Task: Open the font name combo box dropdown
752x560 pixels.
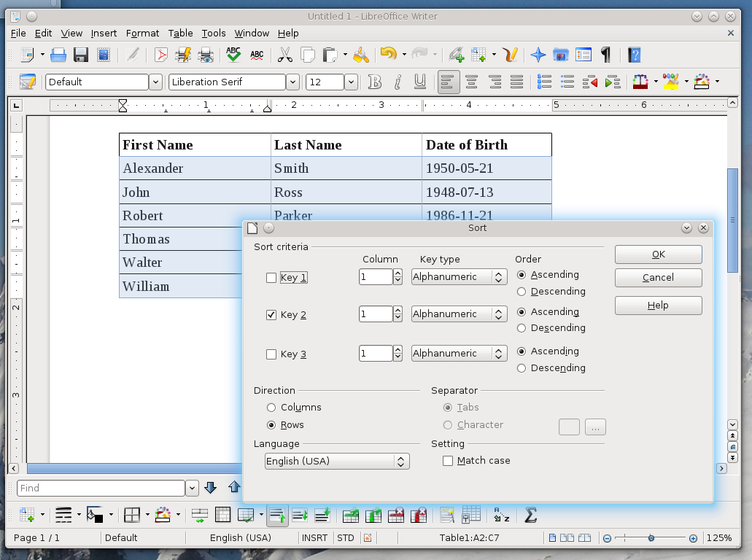Action: 292,82
